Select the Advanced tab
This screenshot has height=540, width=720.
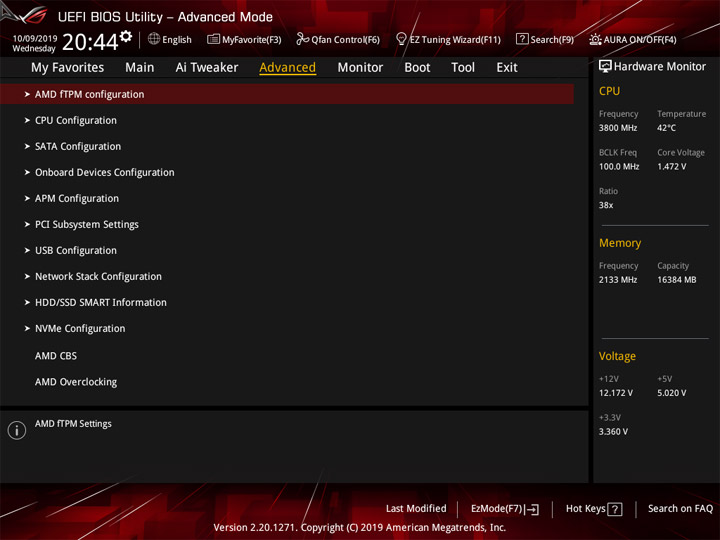point(287,68)
